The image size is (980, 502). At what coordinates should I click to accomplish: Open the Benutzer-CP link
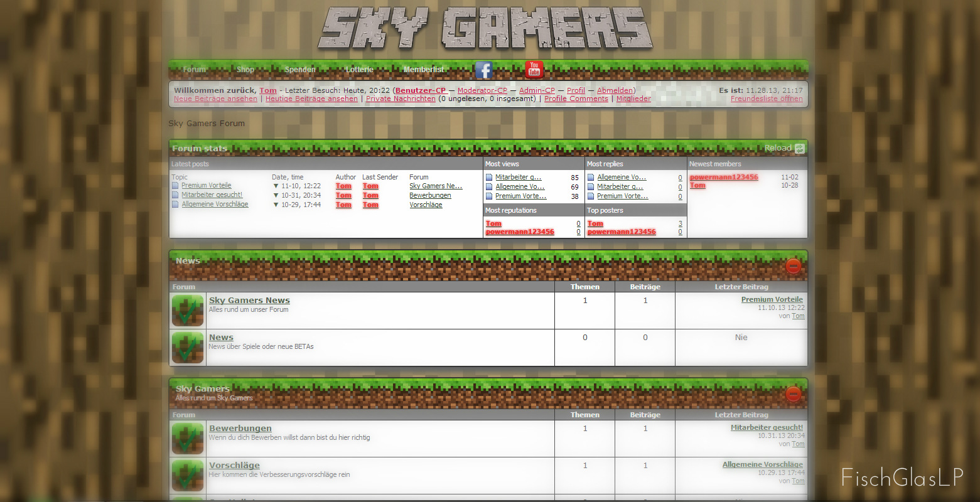420,90
